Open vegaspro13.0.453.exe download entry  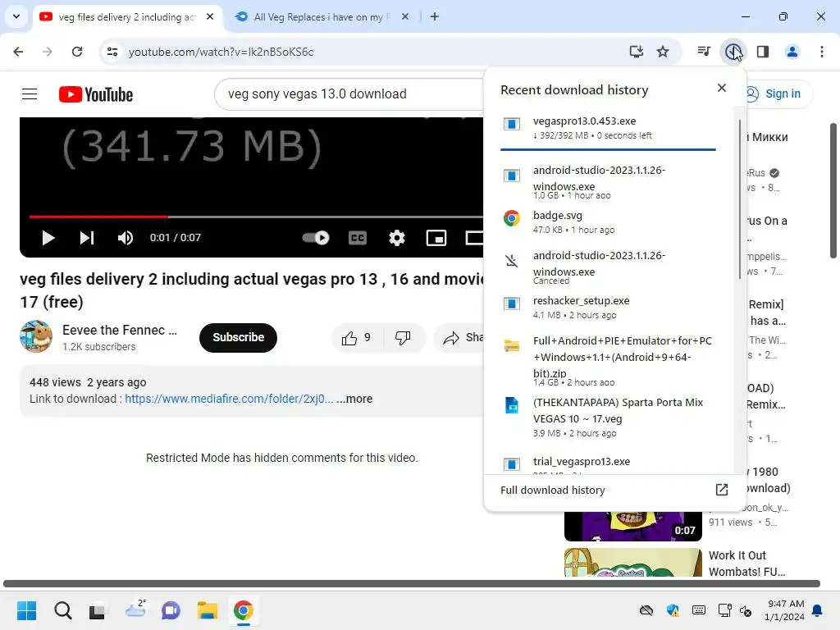608,128
